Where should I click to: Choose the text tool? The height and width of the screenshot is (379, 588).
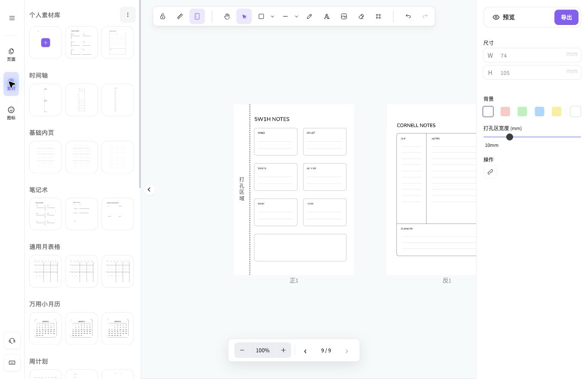click(x=327, y=16)
